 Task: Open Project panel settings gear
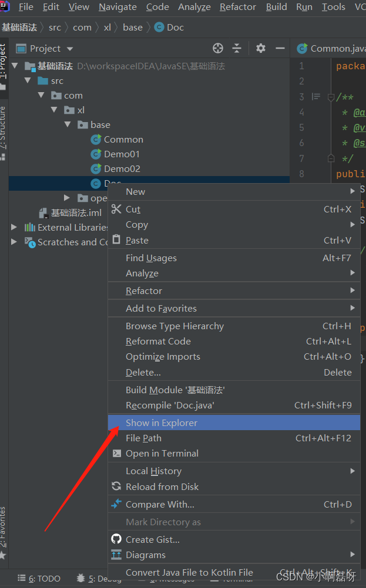(260, 48)
